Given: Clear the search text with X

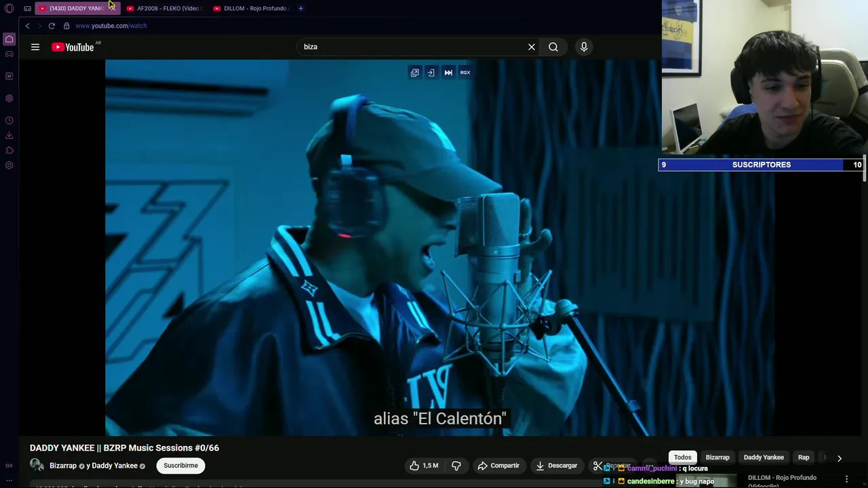Looking at the screenshot, I should (532, 47).
